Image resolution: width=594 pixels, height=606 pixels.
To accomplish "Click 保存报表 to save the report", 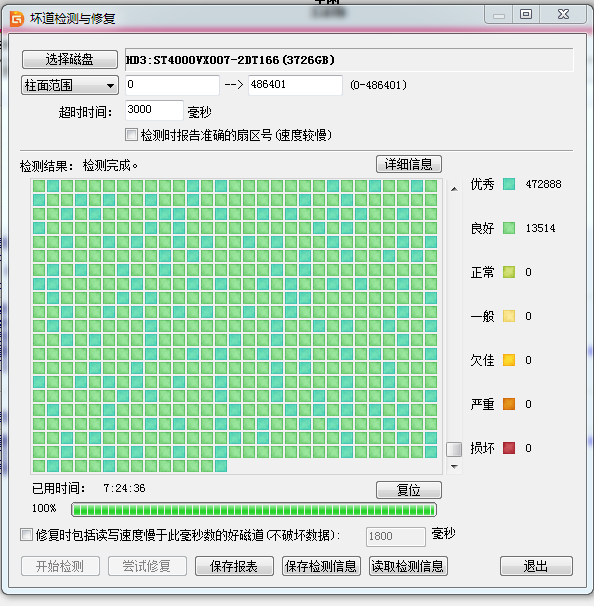I will [x=234, y=566].
